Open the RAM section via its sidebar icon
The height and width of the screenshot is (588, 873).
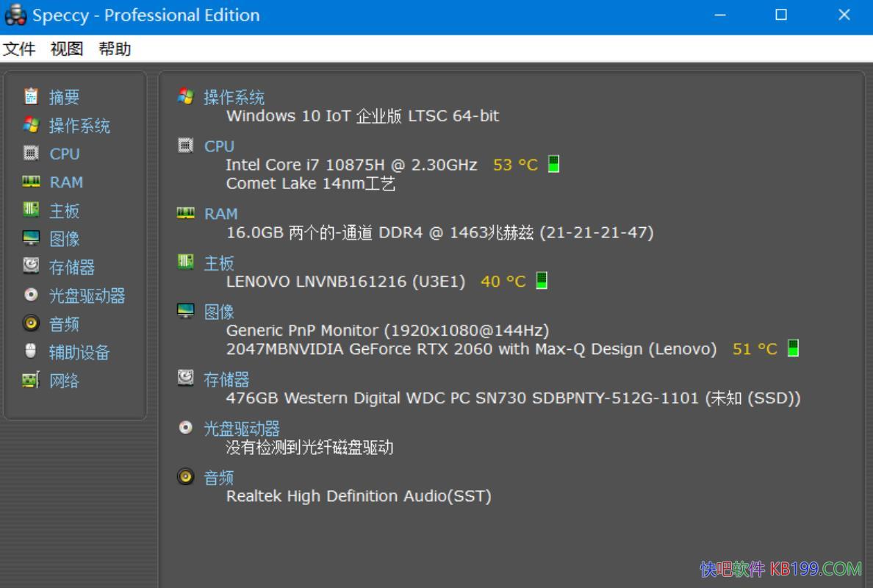pos(32,182)
